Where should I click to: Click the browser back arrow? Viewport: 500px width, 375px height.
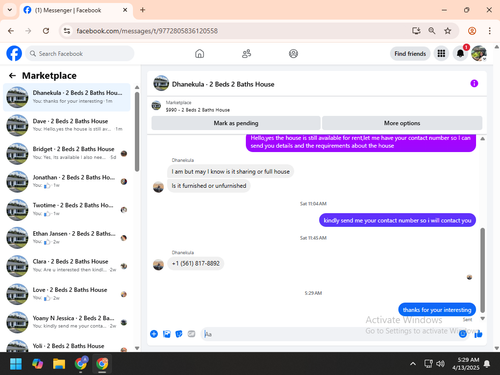(11, 31)
